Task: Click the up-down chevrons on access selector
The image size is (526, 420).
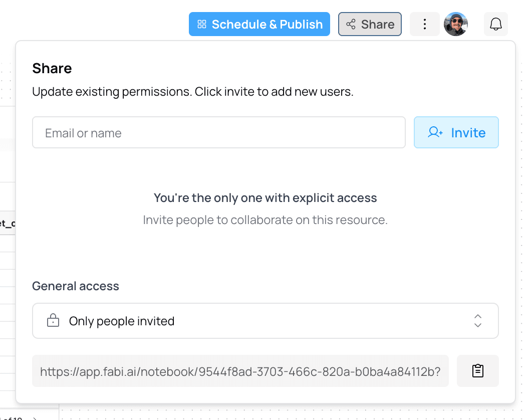Action: (x=478, y=321)
